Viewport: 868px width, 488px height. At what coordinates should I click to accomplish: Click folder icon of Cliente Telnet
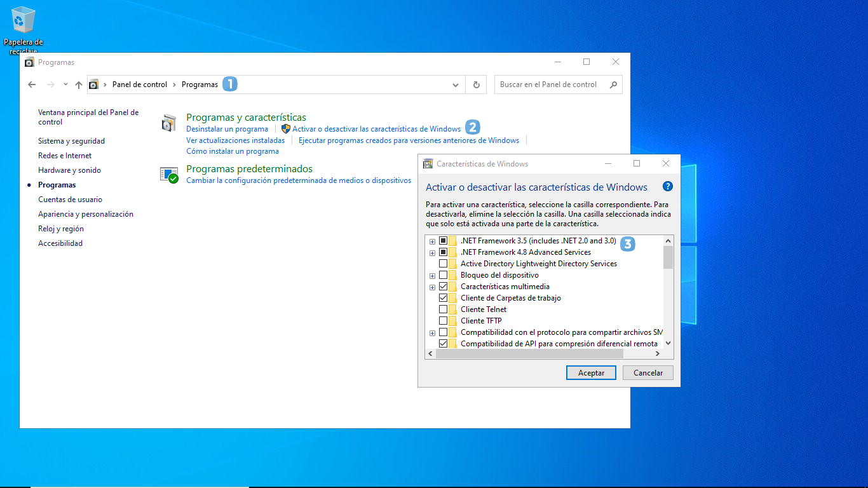tap(452, 309)
